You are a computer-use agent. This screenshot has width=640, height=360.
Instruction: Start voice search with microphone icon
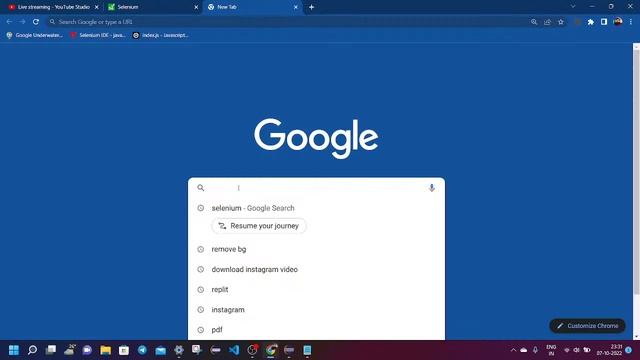point(431,188)
